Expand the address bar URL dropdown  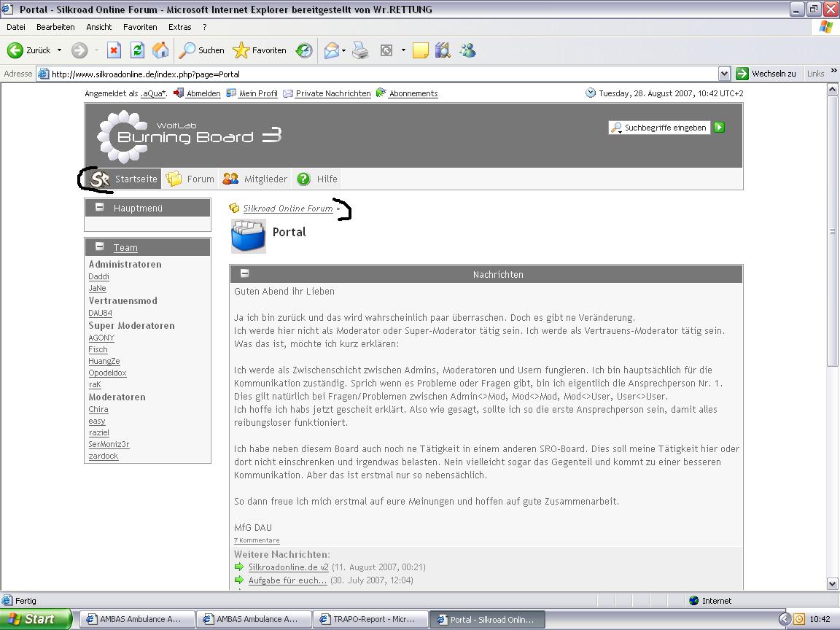point(724,74)
